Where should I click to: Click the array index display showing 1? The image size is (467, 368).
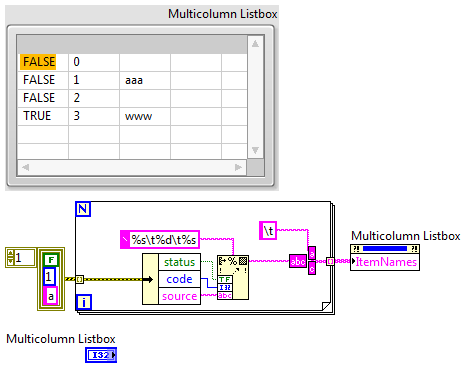pos(24,258)
